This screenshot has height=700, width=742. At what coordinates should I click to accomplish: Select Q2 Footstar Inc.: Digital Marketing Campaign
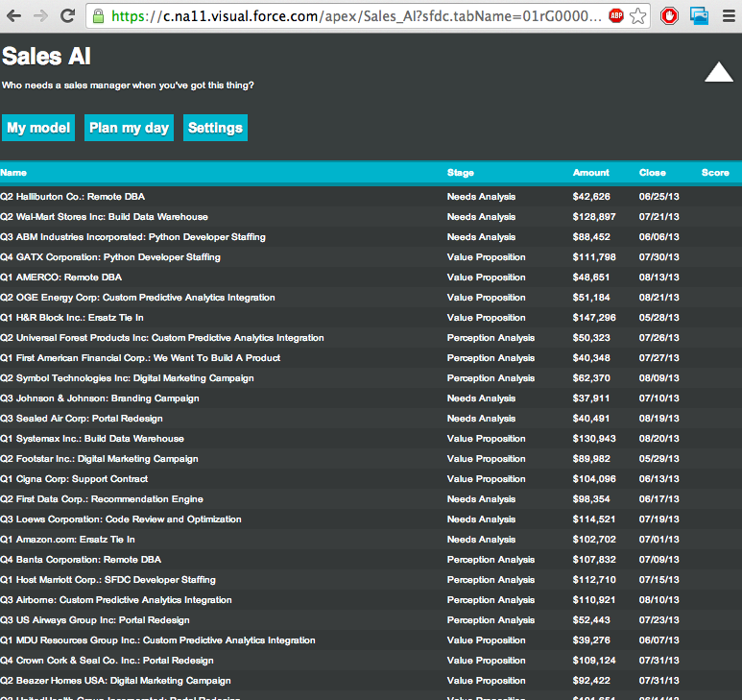100,459
